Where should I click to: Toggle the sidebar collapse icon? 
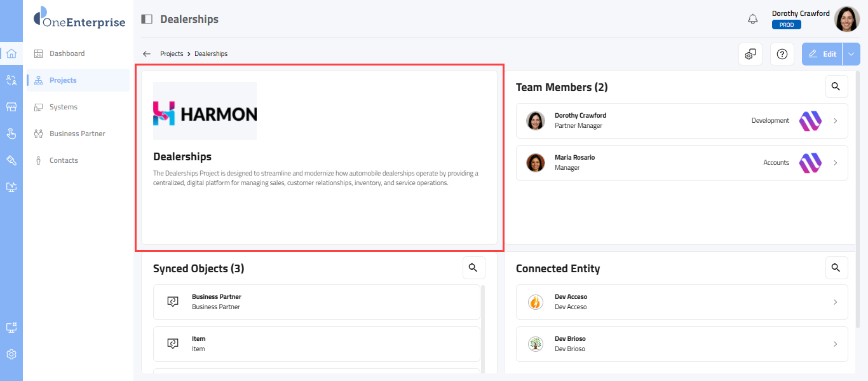point(147,19)
